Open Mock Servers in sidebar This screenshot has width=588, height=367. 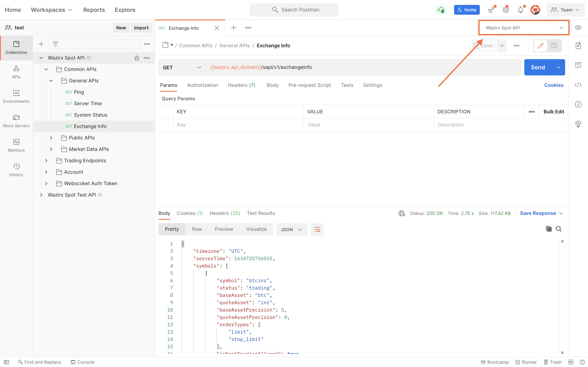coord(16,121)
